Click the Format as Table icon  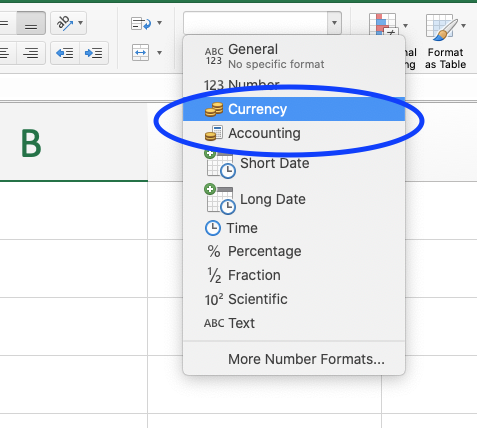coord(442,27)
